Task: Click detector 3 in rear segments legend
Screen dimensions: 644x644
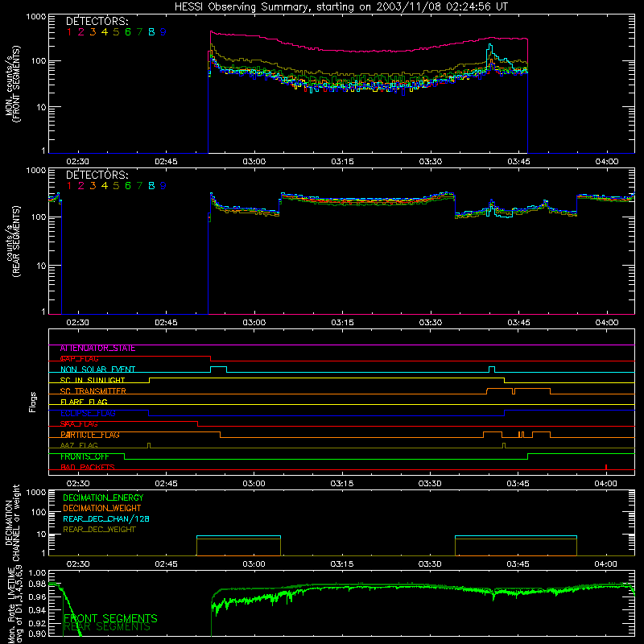Action: [x=93, y=186]
